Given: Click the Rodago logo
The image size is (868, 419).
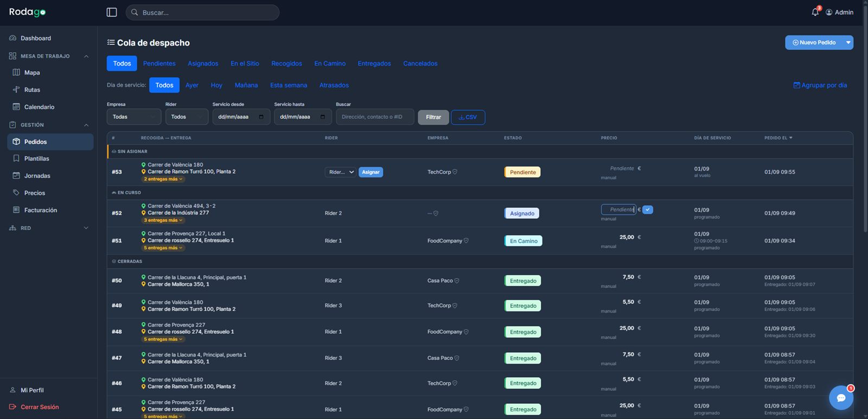Looking at the screenshot, I should [27, 12].
